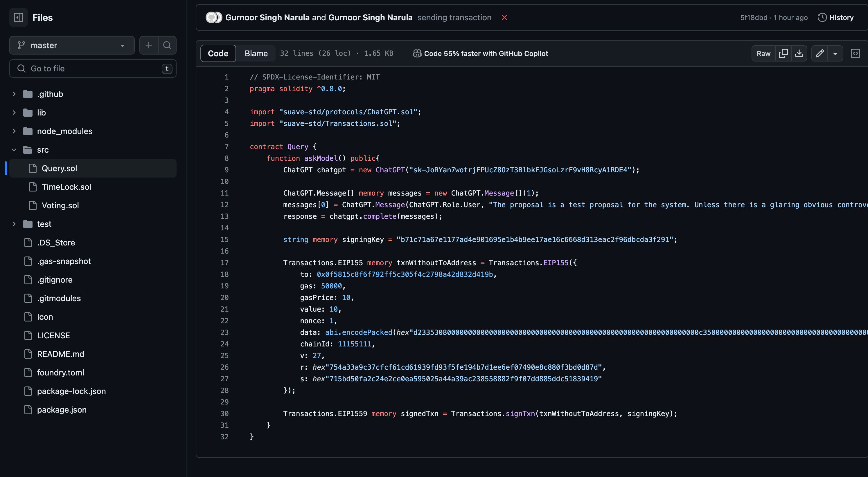Click the git branch icon on master

21,45
